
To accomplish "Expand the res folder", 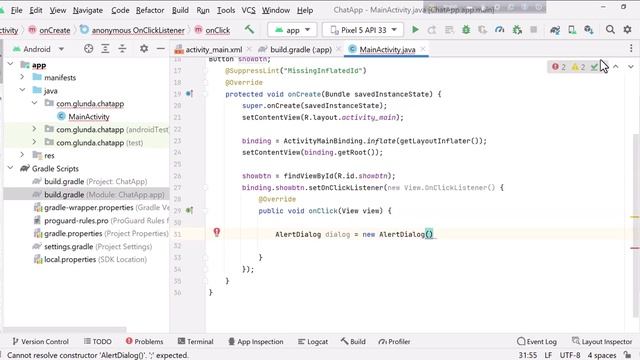I will 22,155.
